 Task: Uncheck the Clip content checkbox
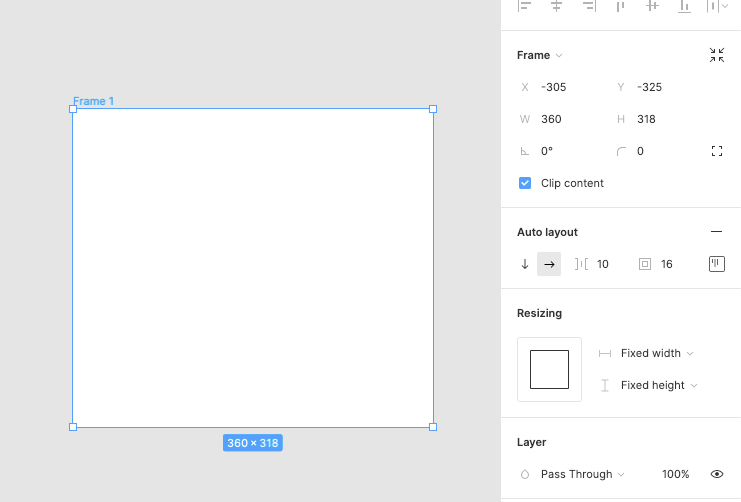tap(525, 183)
